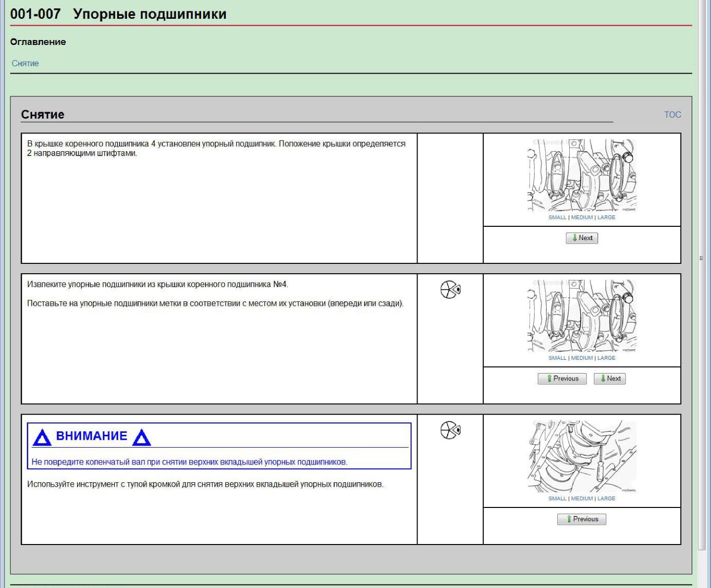711x588 pixels.
Task: Select first step text about крышке коренного подшипника 4
Action: coord(216,148)
